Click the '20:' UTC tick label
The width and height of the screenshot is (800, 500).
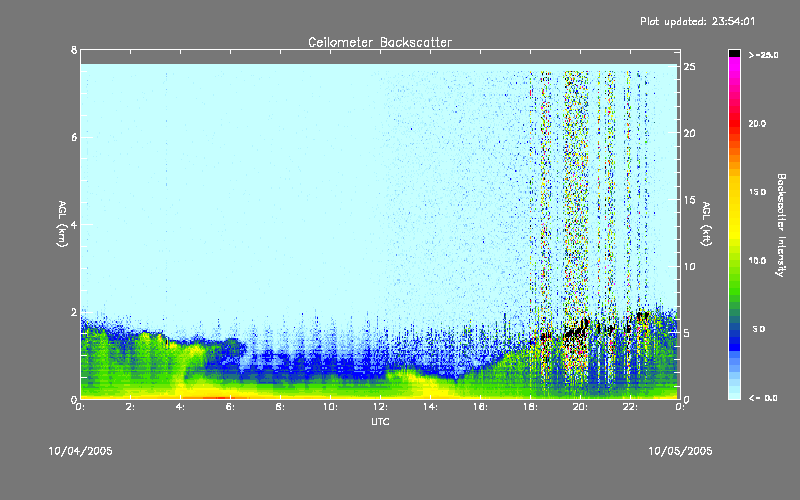coord(580,407)
